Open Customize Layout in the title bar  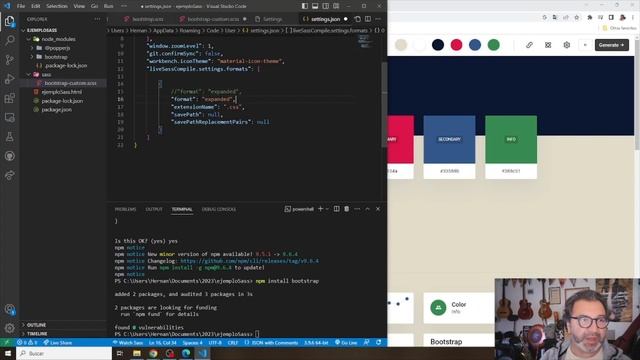tap(336, 6)
